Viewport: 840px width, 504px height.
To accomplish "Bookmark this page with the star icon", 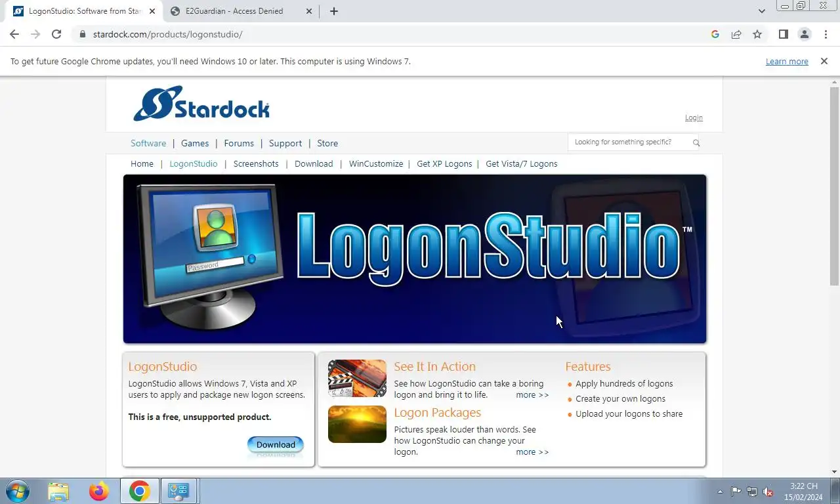I will pos(757,34).
